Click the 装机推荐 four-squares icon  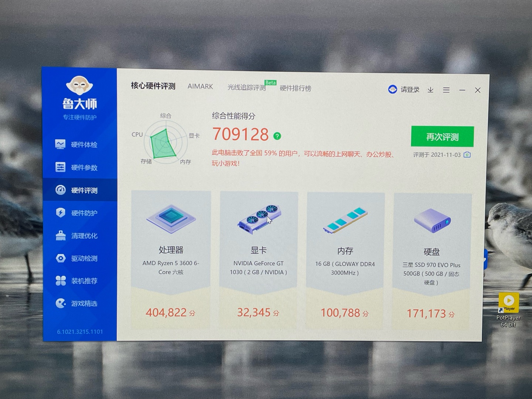click(61, 281)
